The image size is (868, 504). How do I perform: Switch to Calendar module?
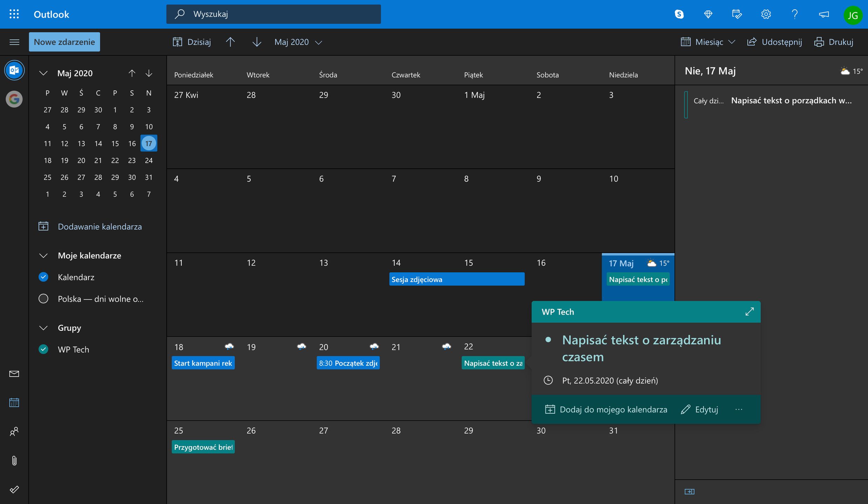pyautogui.click(x=14, y=402)
